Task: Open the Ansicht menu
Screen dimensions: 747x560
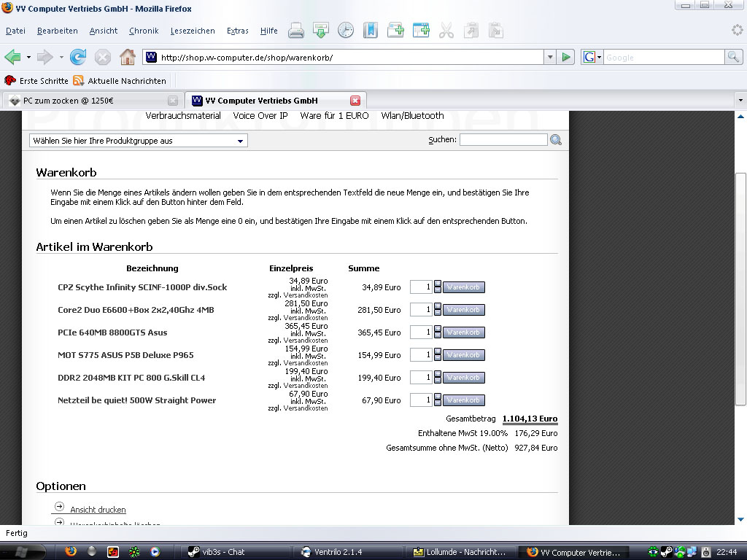Action: point(104,31)
